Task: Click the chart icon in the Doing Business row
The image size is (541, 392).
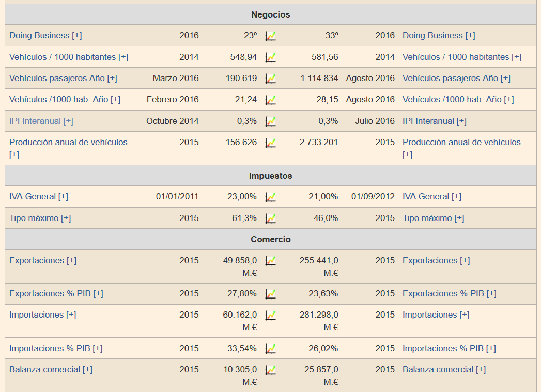Action: click(270, 36)
